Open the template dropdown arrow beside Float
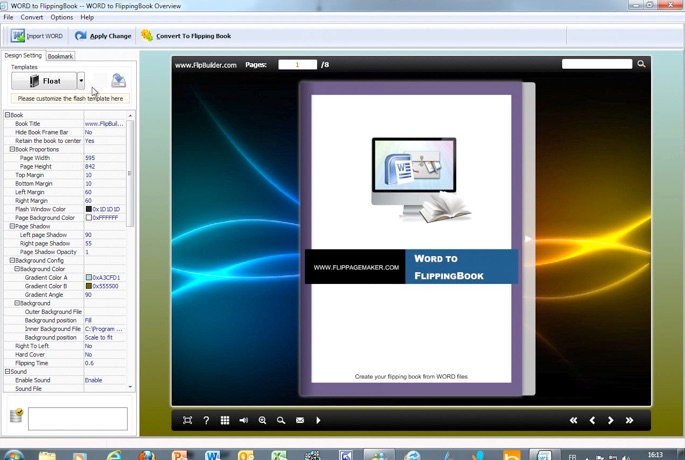The width and height of the screenshot is (685, 460). tap(81, 81)
